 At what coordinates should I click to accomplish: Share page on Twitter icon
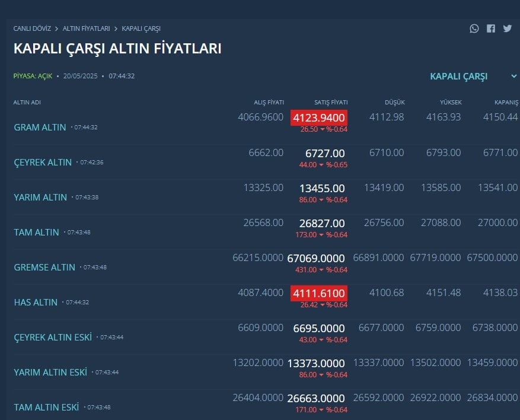(508, 28)
